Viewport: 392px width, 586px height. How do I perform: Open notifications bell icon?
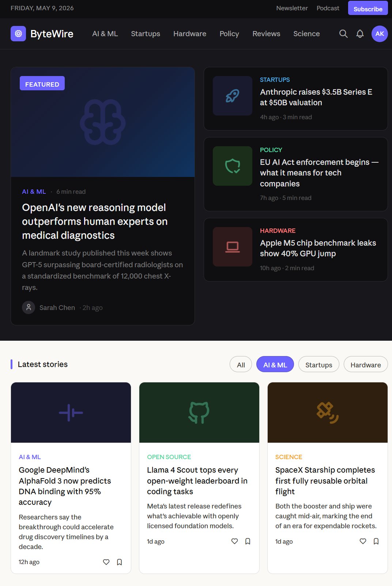(x=360, y=34)
